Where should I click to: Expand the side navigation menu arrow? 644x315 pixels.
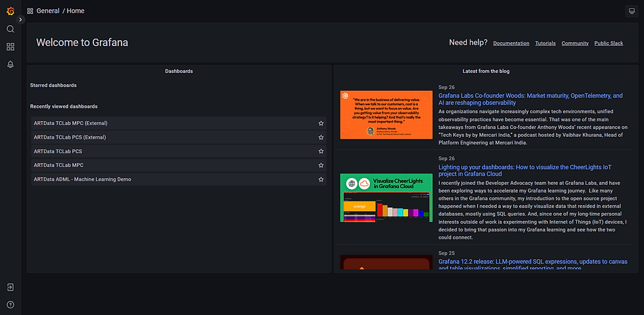pos(20,19)
